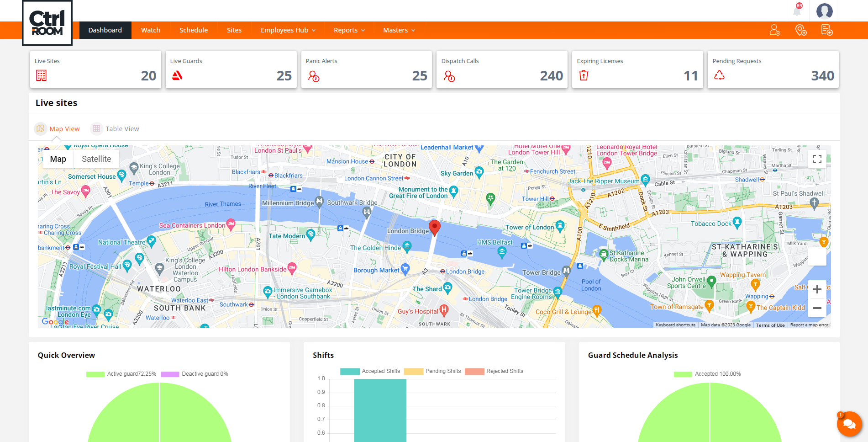The height and width of the screenshot is (442, 868).
Task: Open the Watch menu item
Action: pyautogui.click(x=151, y=30)
